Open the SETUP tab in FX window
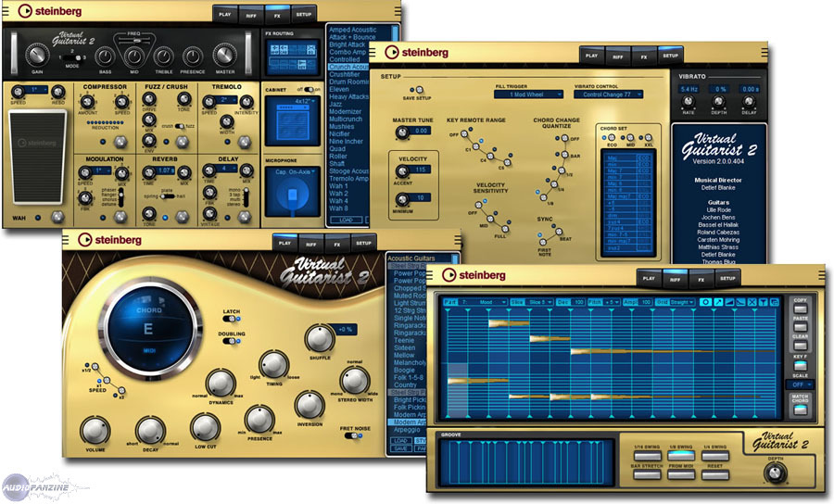The width and height of the screenshot is (834, 504). pyautogui.click(x=304, y=14)
